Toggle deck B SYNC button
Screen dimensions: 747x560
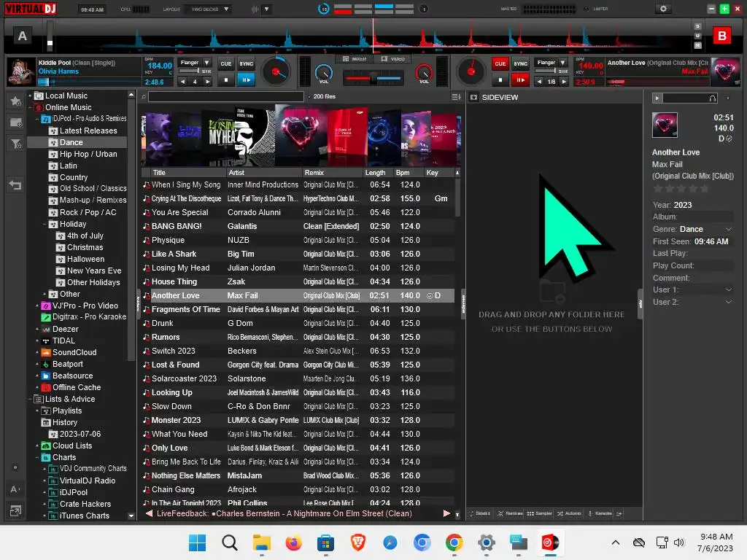point(520,64)
